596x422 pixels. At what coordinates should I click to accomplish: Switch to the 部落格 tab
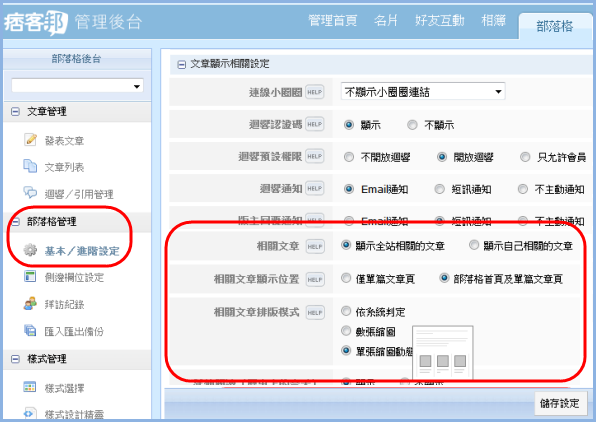[554, 26]
